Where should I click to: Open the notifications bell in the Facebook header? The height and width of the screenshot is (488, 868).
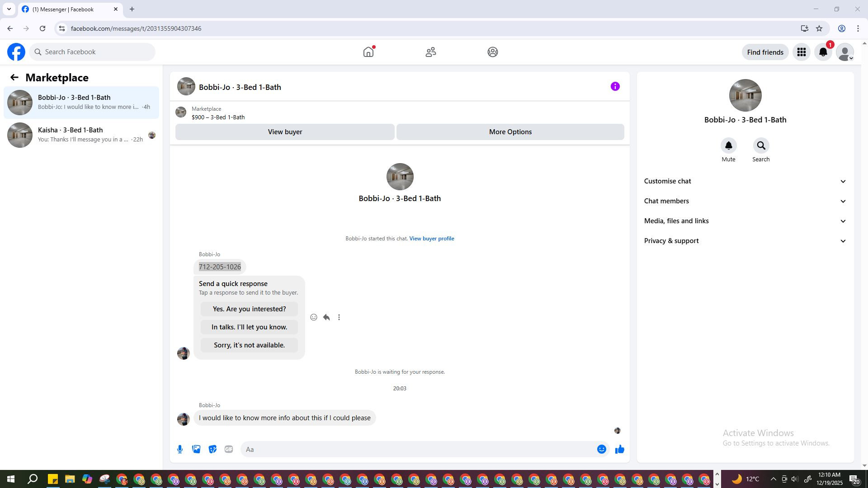(823, 52)
